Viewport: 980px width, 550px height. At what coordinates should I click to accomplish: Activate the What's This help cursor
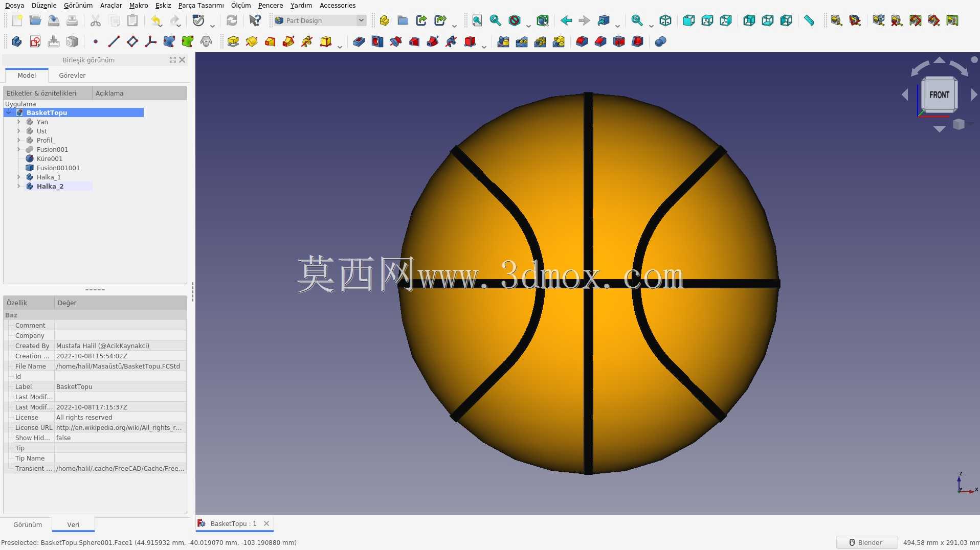point(255,20)
